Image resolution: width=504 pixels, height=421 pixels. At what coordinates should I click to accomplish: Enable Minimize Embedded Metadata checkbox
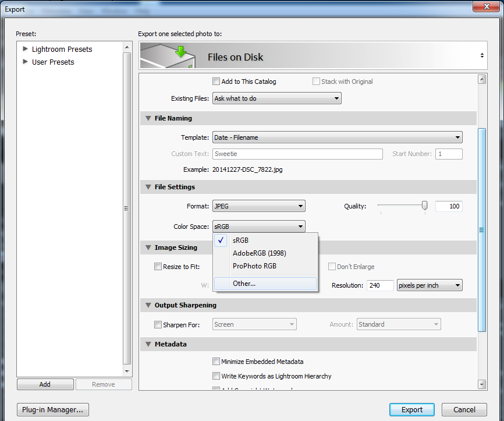(x=216, y=362)
